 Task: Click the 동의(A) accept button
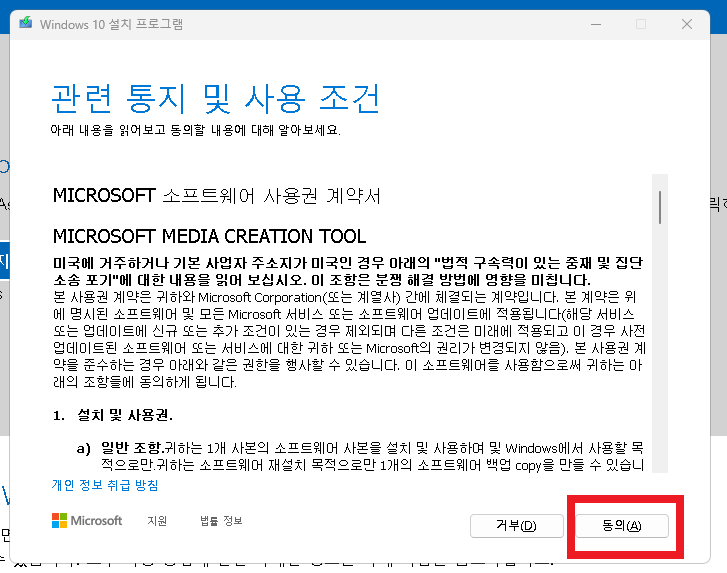[622, 526]
